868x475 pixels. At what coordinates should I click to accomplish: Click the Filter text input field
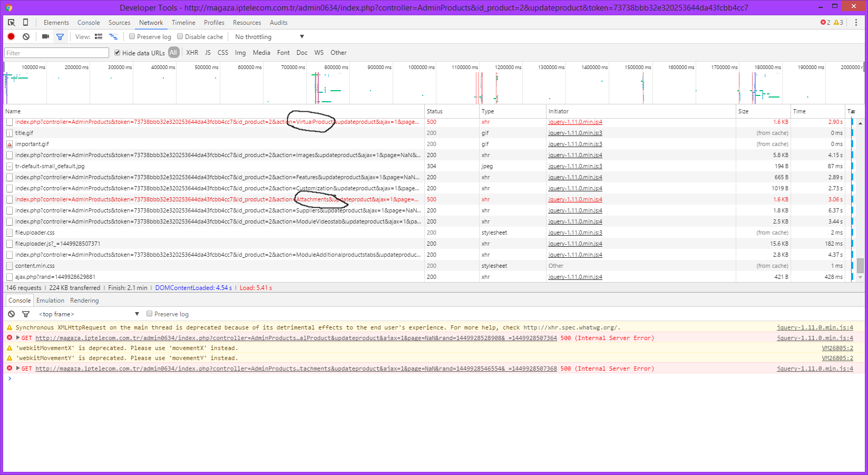point(56,53)
